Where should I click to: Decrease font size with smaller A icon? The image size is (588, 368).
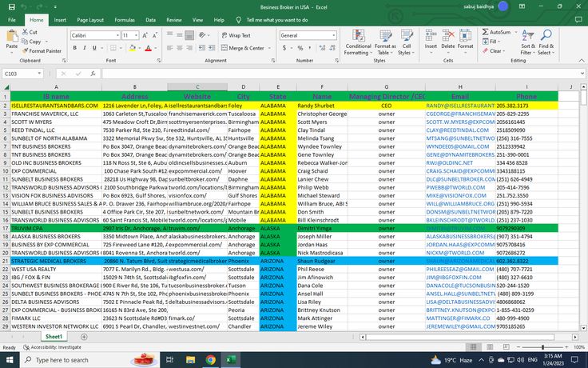[x=155, y=35]
